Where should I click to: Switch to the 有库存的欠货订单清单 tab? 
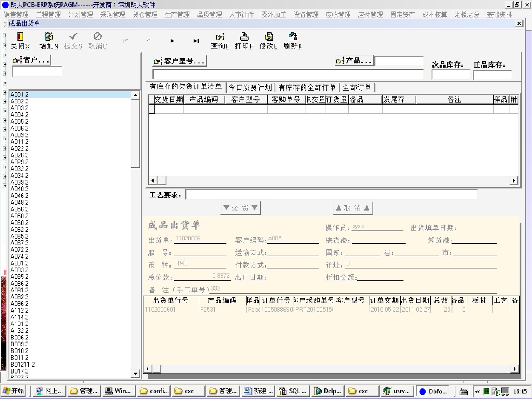point(185,87)
